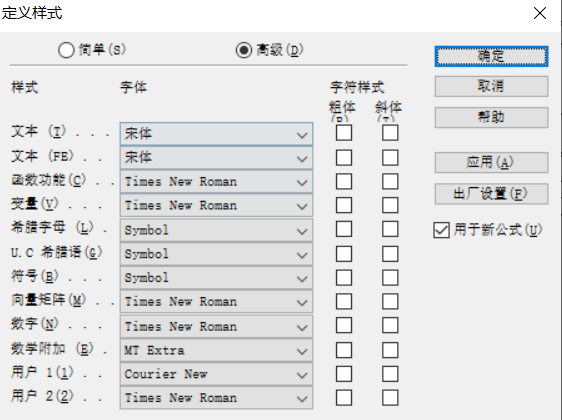This screenshot has height=420, width=562.
Task: Enable italic for 函数功能(C) style
Action: (390, 181)
